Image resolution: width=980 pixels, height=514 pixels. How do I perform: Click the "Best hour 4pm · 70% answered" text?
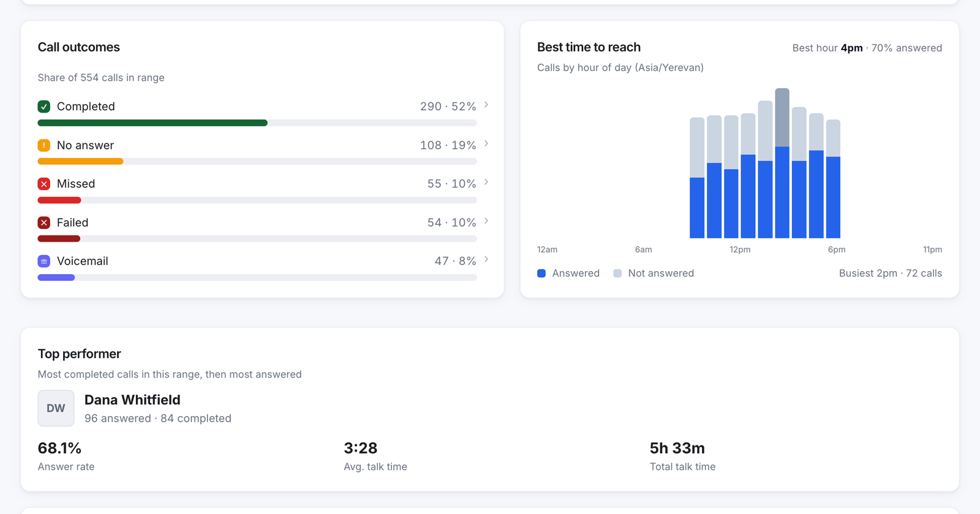click(x=867, y=48)
